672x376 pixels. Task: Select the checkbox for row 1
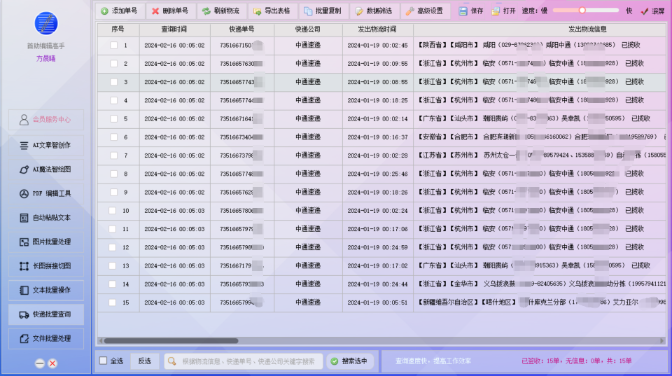point(114,45)
